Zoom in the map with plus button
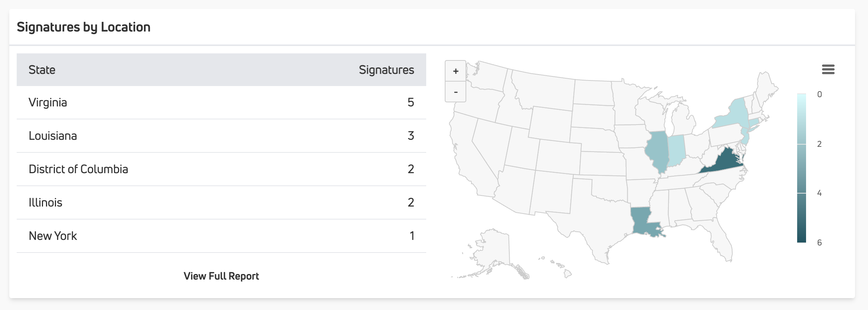868x310 pixels. 456,71
